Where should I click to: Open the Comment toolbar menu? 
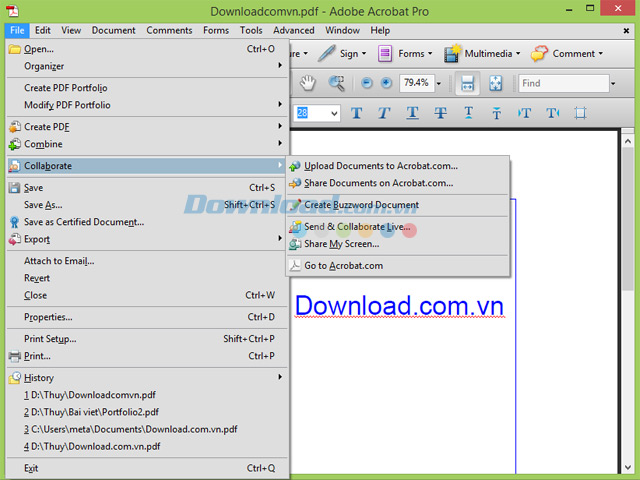tap(567, 53)
